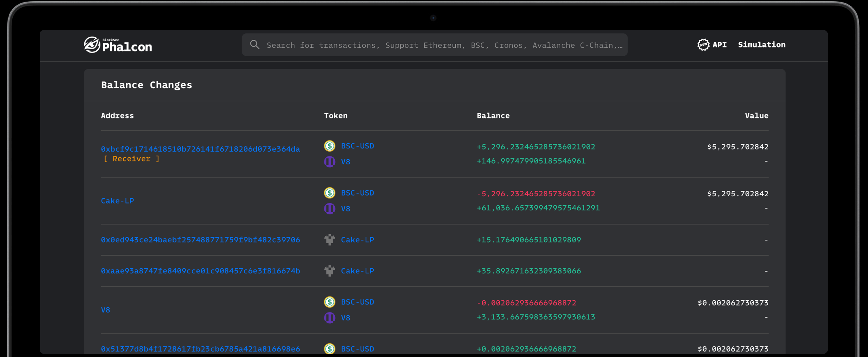The width and height of the screenshot is (868, 357).
Task: Select balance +15.176490665101029809
Action: 529,240
